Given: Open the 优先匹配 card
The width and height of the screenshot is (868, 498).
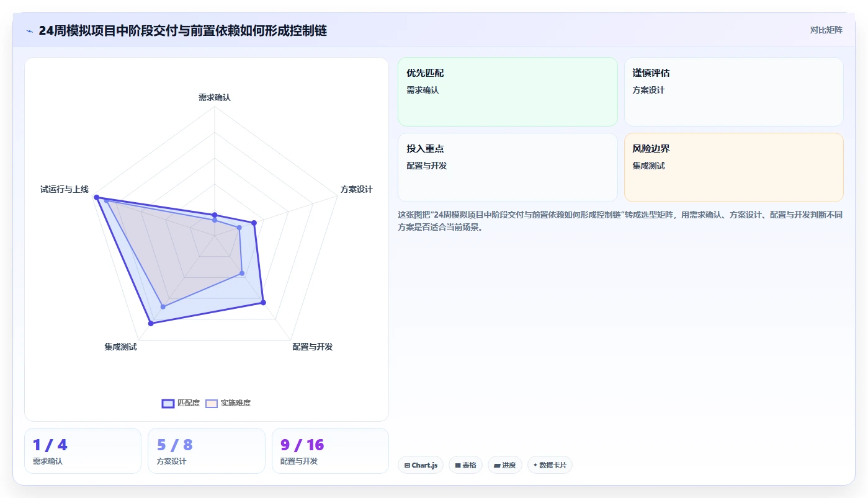Looking at the screenshot, I should (508, 92).
